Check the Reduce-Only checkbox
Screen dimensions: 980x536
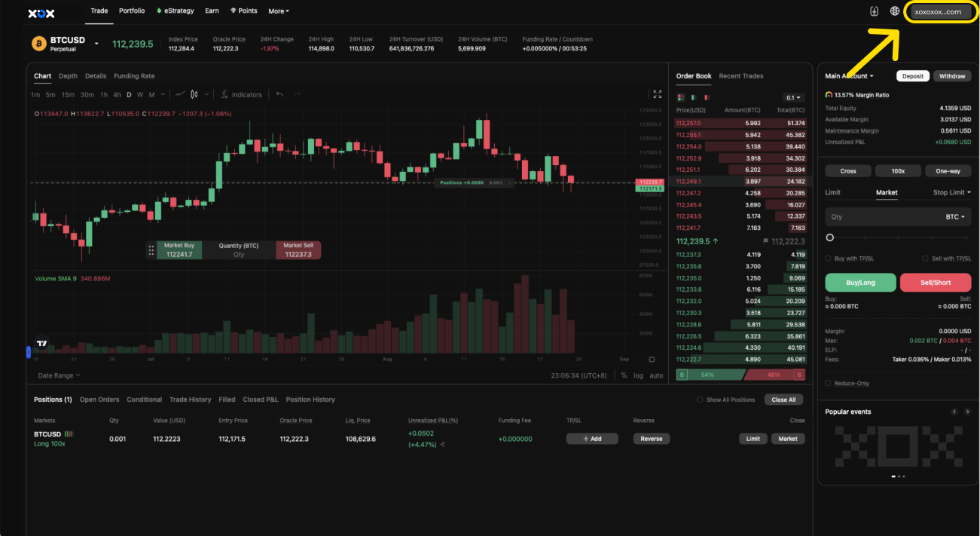pyautogui.click(x=829, y=383)
